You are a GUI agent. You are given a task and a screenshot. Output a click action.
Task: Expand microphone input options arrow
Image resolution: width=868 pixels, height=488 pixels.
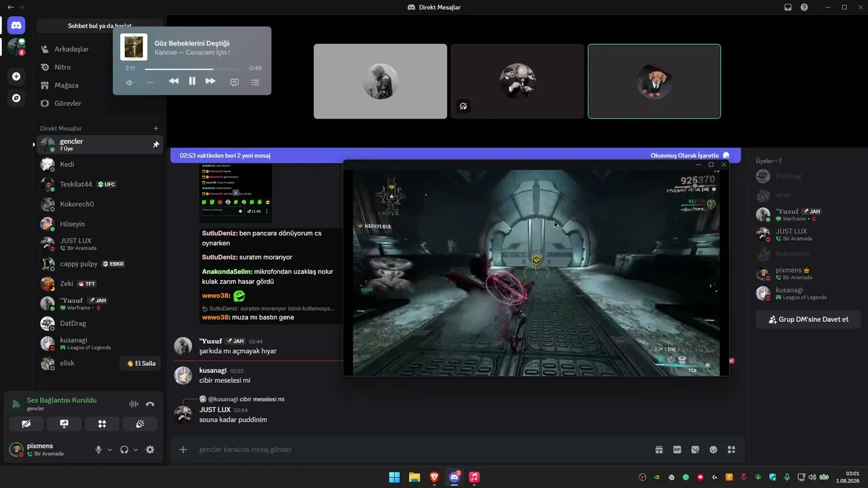coord(110,449)
